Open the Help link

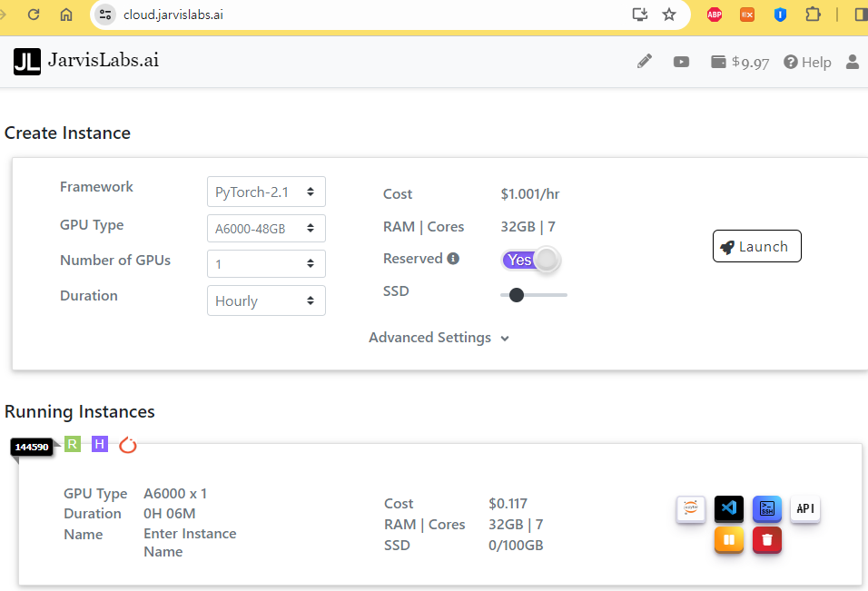808,62
